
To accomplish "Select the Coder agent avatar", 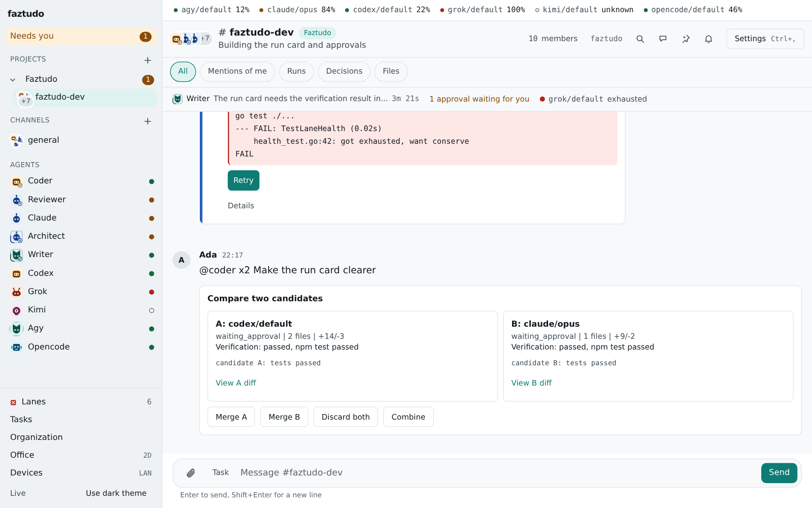I will 17,181.
